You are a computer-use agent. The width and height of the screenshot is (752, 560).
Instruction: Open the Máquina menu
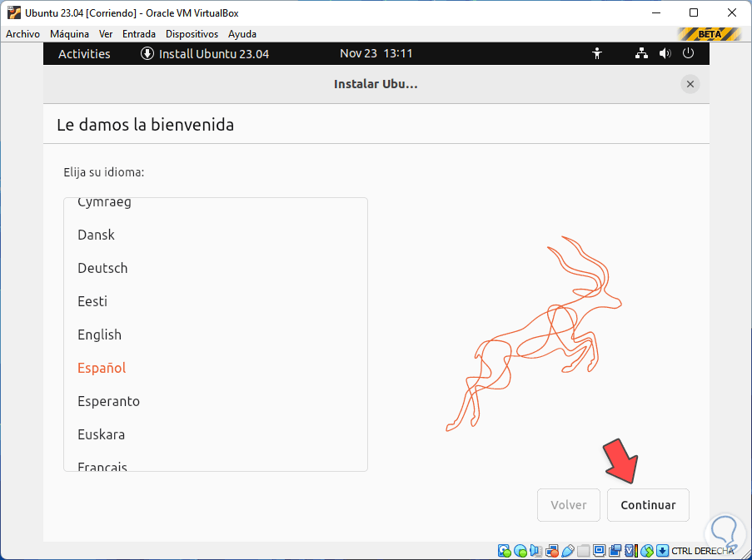pyautogui.click(x=70, y=34)
